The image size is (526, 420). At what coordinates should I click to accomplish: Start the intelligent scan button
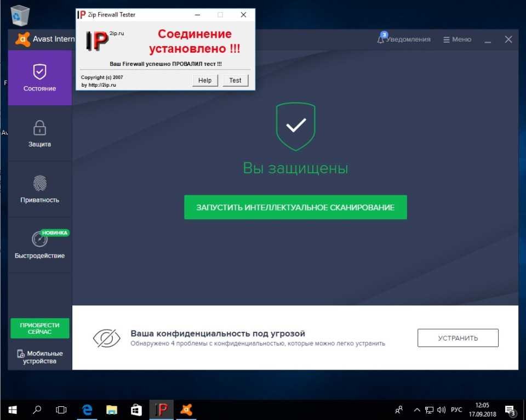pyautogui.click(x=295, y=207)
